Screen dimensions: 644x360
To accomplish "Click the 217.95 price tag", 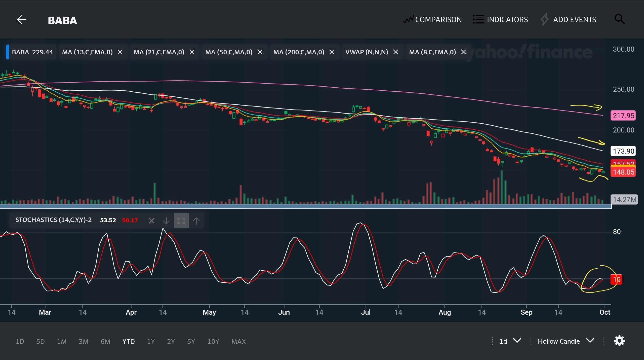I will 623,116.
